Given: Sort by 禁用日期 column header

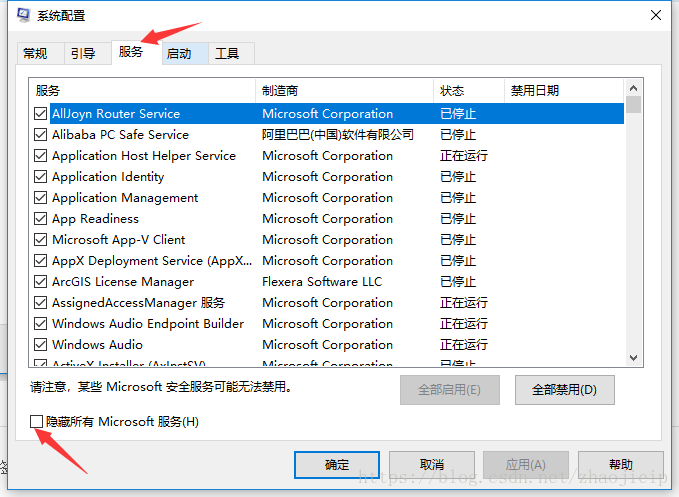Looking at the screenshot, I should (564, 90).
